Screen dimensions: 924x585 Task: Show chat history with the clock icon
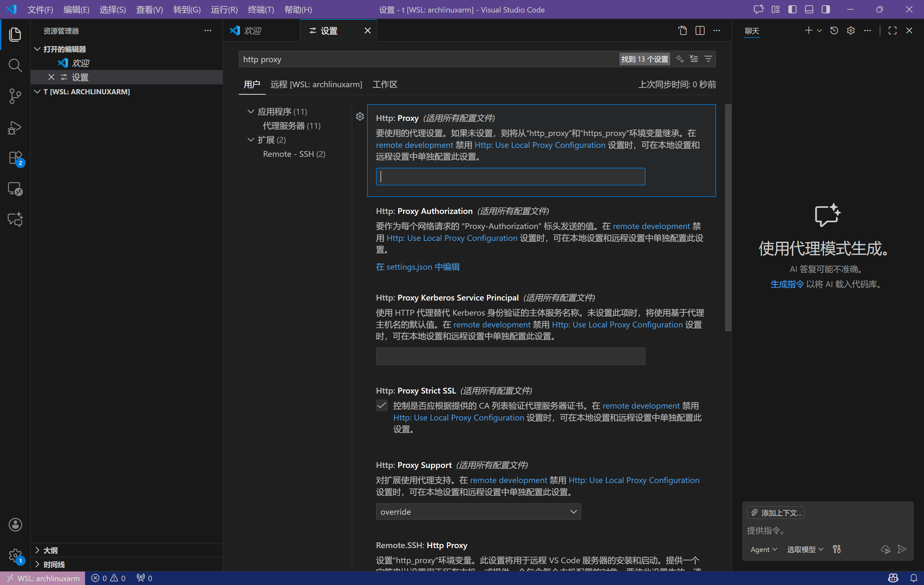coord(834,31)
